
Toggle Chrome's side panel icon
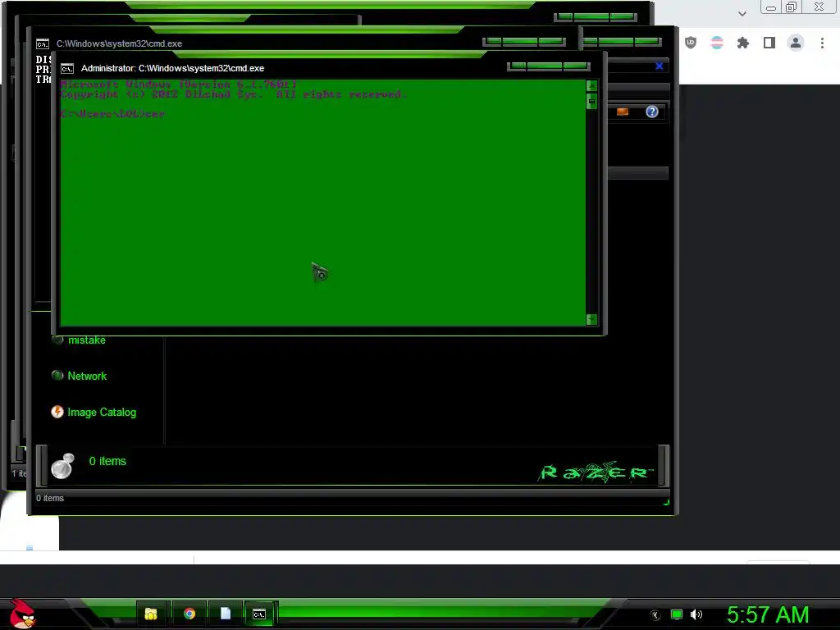point(769,43)
